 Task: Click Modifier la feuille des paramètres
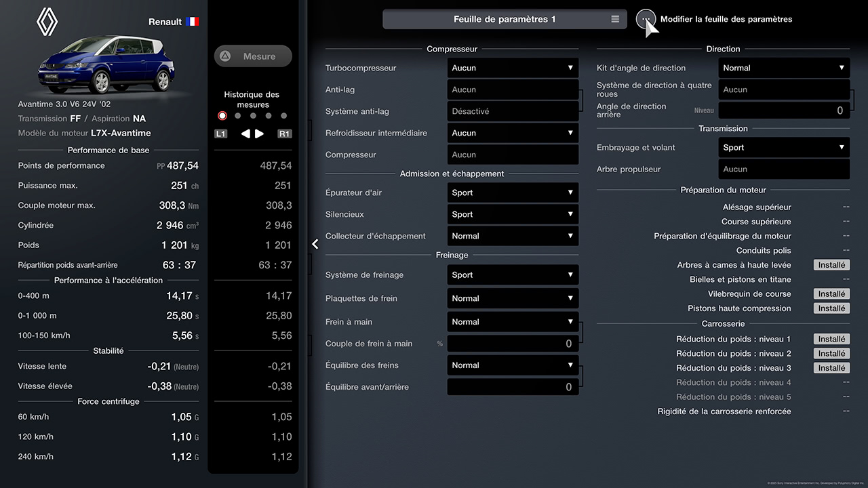(x=726, y=19)
